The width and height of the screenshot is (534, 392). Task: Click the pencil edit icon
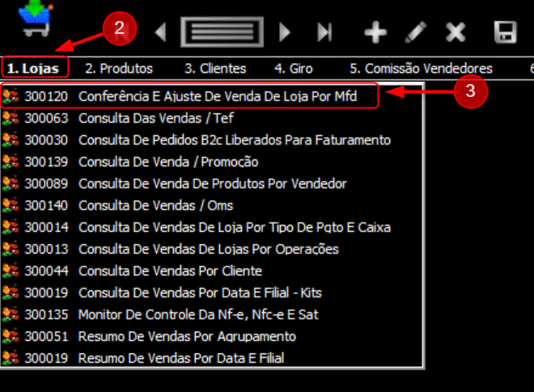click(x=416, y=32)
